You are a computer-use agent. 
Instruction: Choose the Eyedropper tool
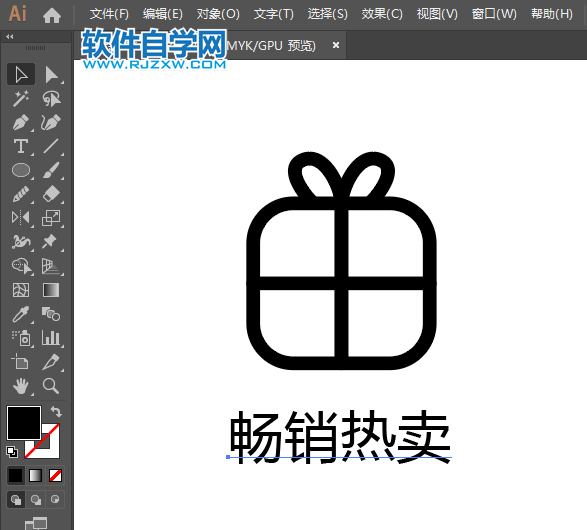coord(21,314)
